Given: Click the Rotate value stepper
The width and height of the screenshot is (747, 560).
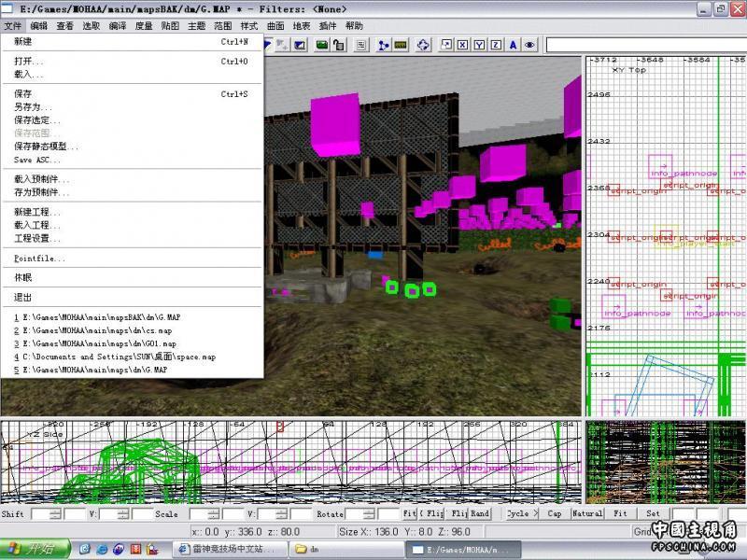Looking at the screenshot, I should pos(369,514).
